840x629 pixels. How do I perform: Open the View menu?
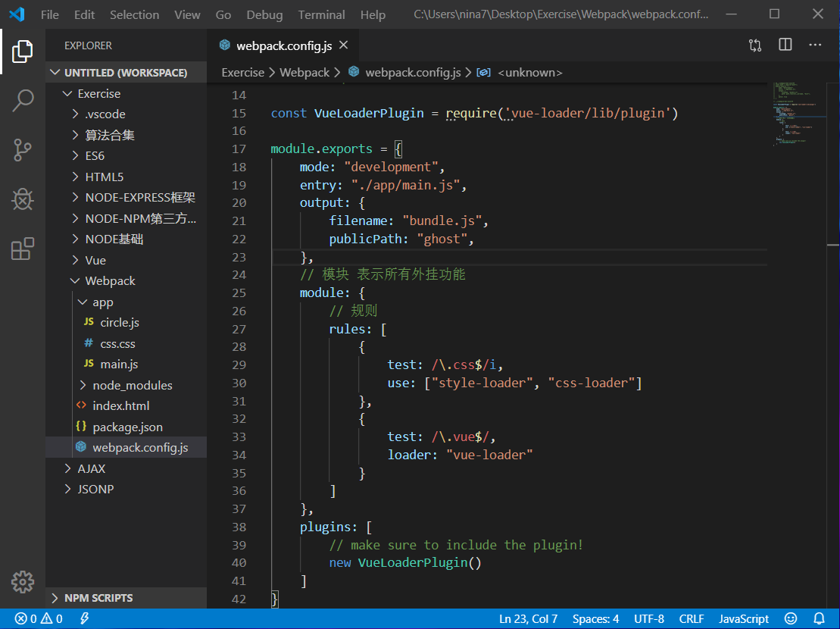click(x=187, y=14)
